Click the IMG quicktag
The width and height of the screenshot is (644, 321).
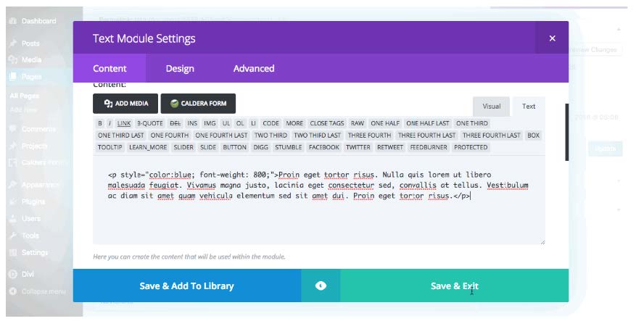(x=210, y=123)
